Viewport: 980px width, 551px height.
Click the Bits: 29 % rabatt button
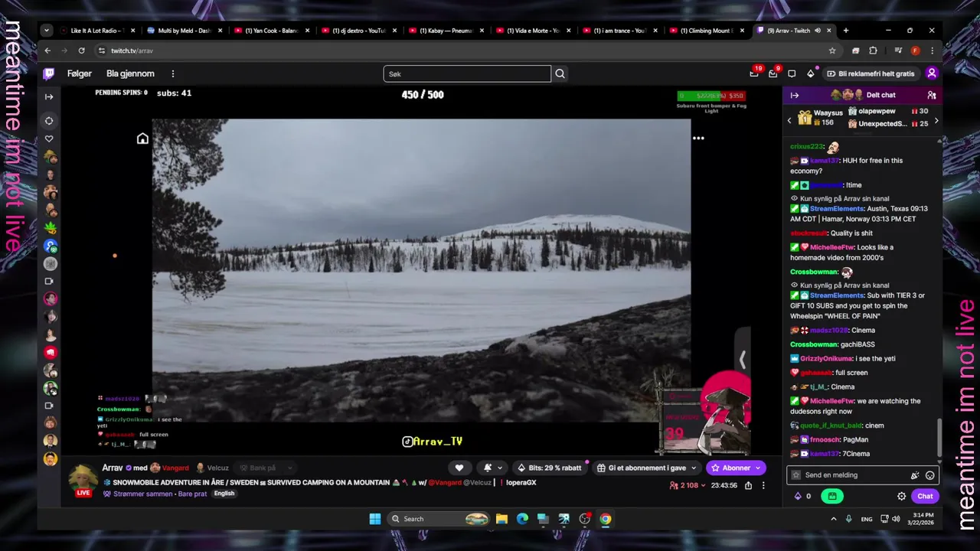pyautogui.click(x=550, y=468)
